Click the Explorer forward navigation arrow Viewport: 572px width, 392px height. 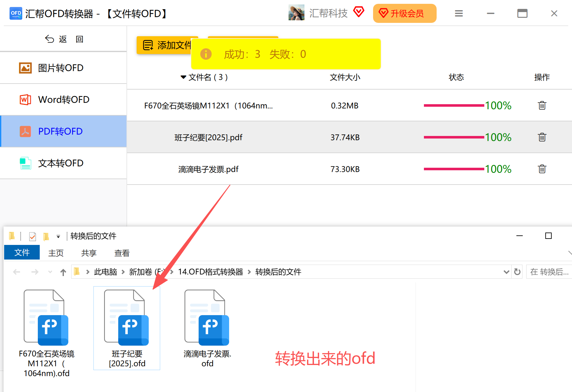[35, 272]
